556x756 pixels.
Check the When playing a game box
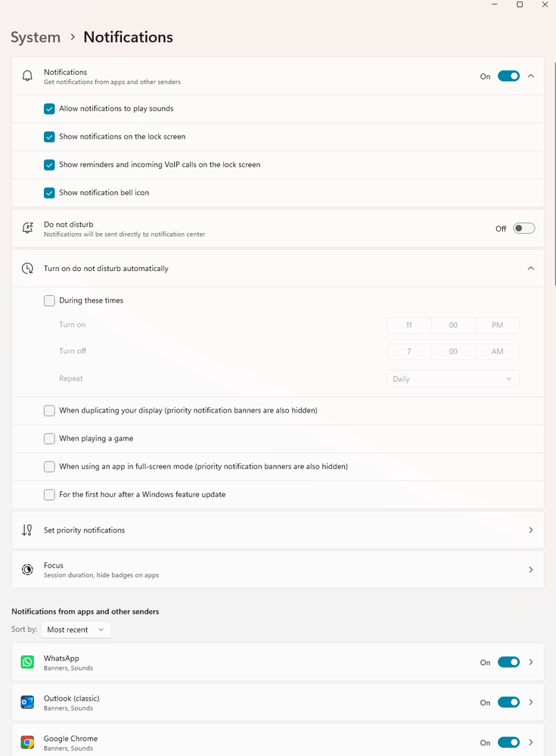click(x=50, y=439)
